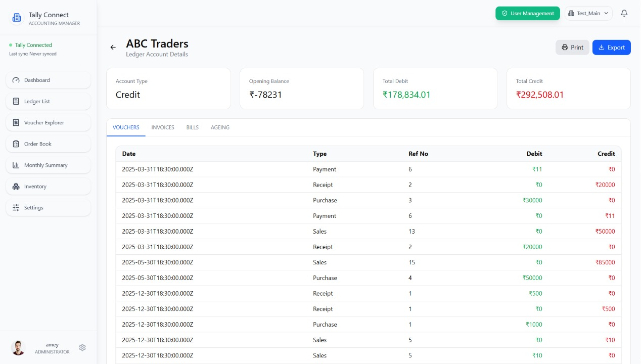
Task: Click the Tally Connect logo icon
Action: tap(17, 18)
